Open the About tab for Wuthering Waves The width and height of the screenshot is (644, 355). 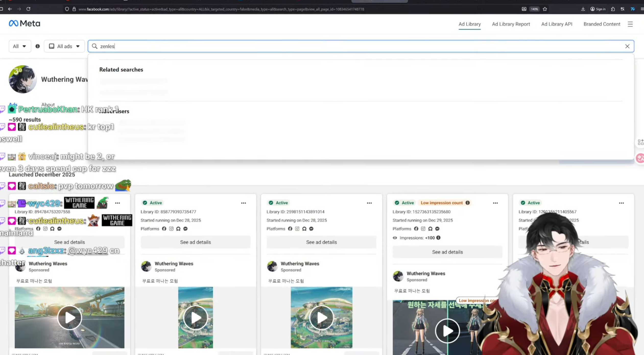click(x=48, y=105)
